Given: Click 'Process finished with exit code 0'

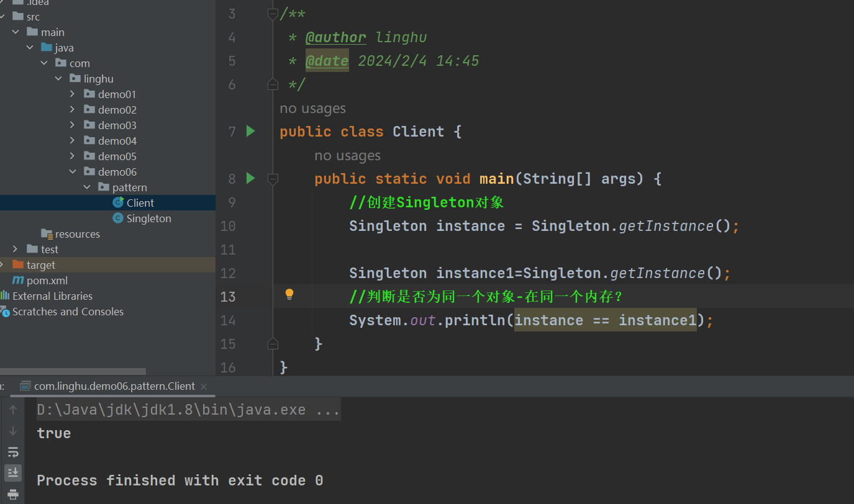Looking at the screenshot, I should click(180, 480).
